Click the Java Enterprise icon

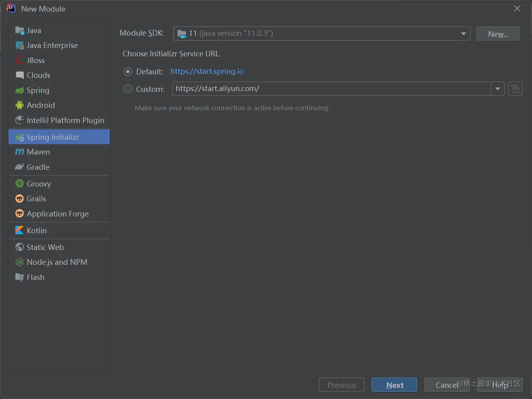20,46
